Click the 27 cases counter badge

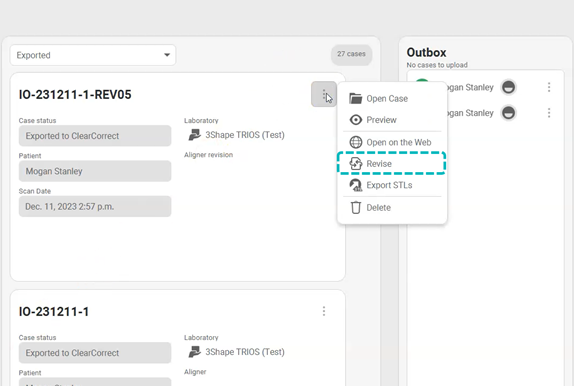[x=351, y=55]
